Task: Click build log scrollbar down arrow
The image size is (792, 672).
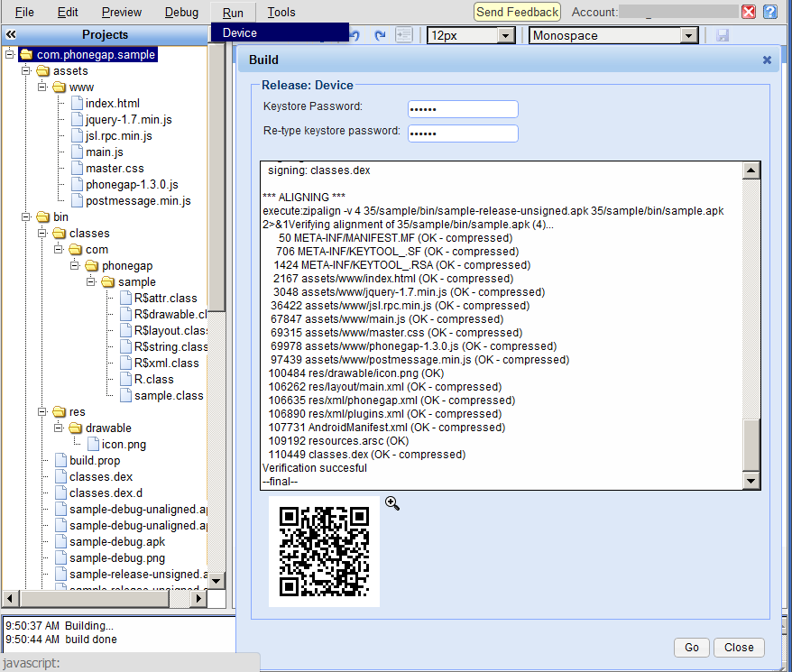Action: point(751,481)
